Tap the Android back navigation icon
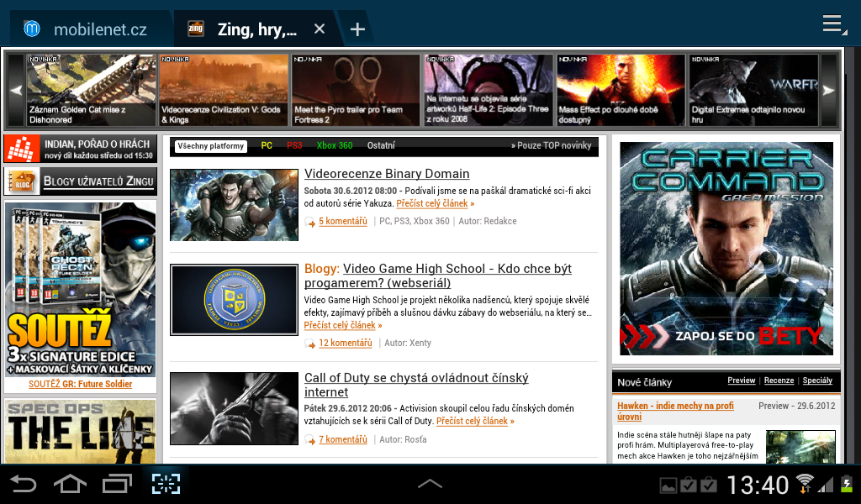The image size is (861, 504). pos(23,484)
